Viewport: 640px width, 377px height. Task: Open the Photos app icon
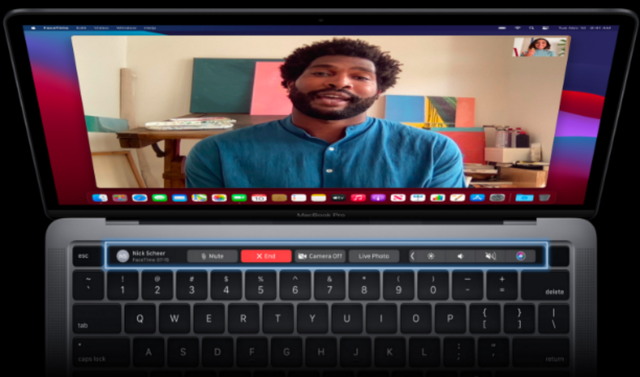point(219,198)
